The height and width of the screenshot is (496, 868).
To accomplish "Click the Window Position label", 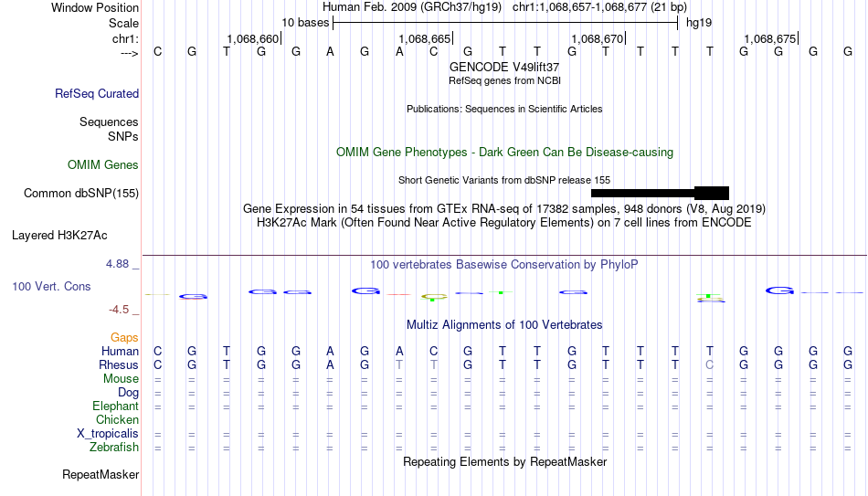I will pos(95,7).
